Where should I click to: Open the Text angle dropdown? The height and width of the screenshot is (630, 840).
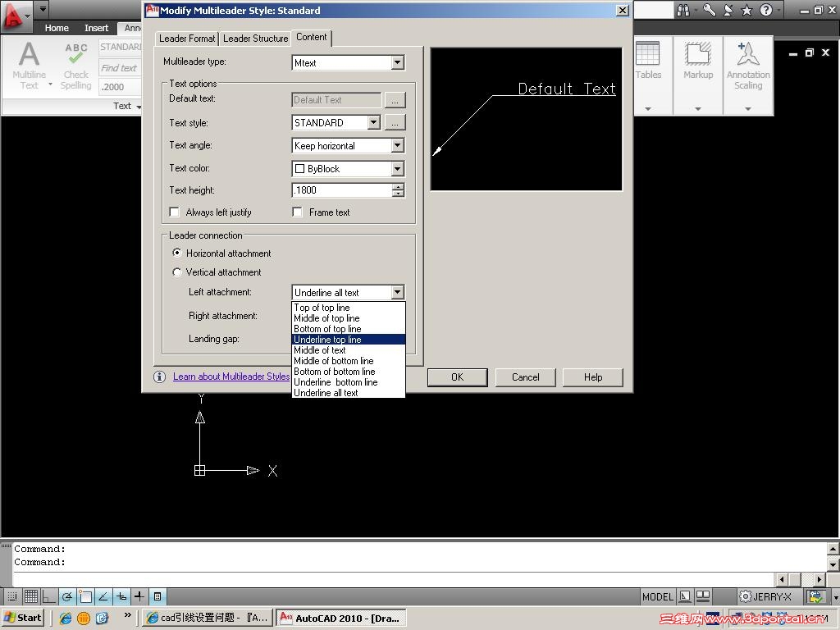[x=397, y=146]
